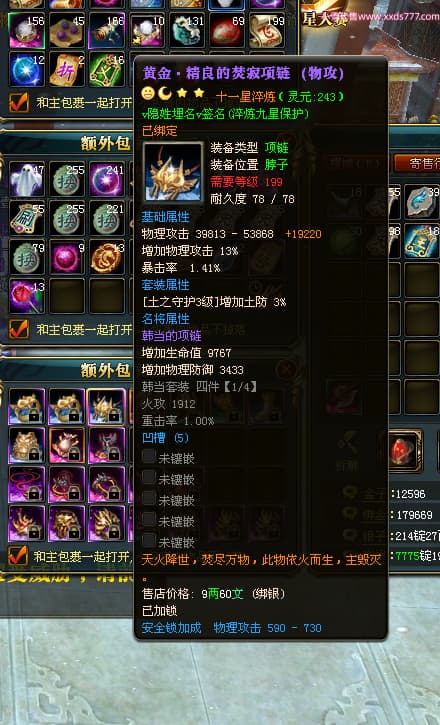The image size is (440, 725).
Task: Select the scroll item with count 199
Action: (x=267, y=30)
